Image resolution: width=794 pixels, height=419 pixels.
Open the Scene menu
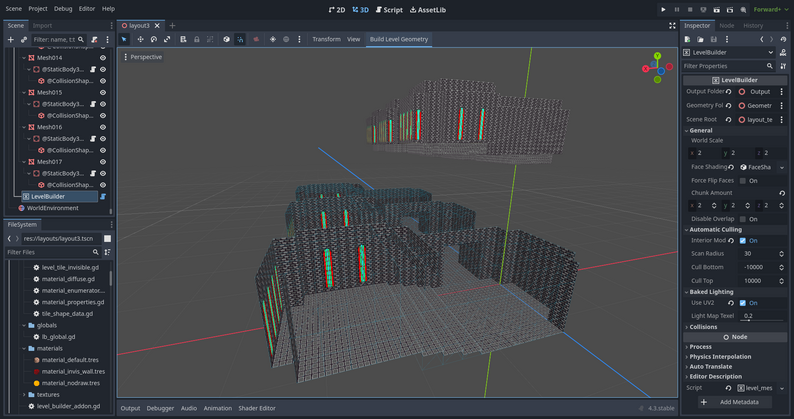point(14,9)
